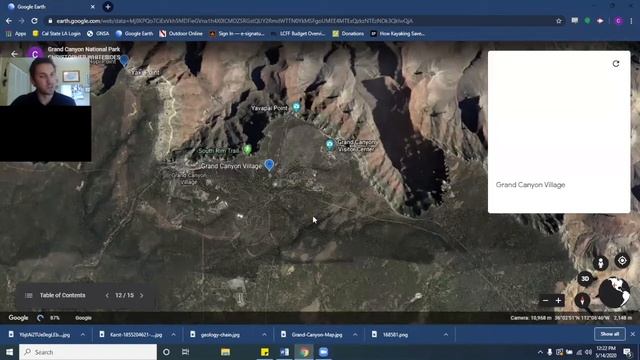Open a new browser tab

click(x=108, y=7)
